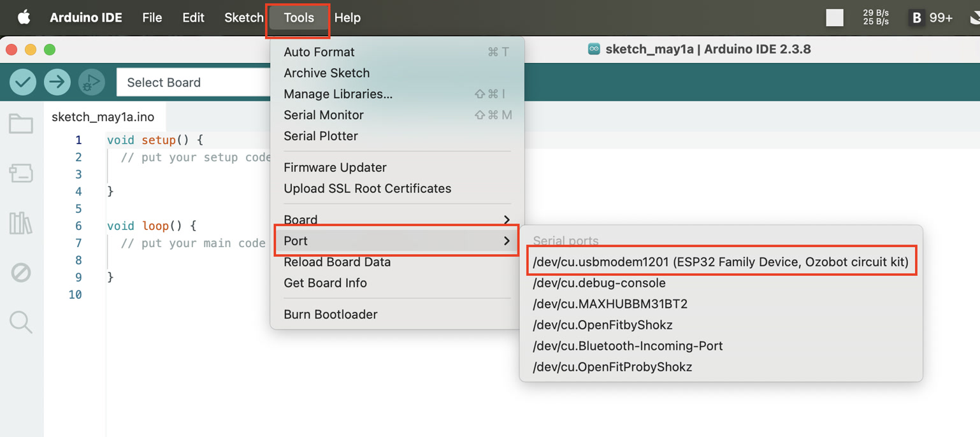Click the Verify checkmark button
Image resolution: width=980 pixels, height=437 pixels.
click(x=23, y=82)
